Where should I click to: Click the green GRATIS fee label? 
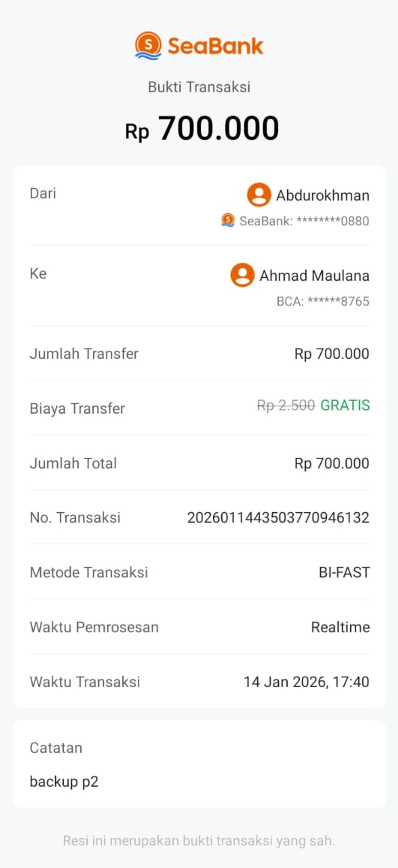tap(345, 405)
